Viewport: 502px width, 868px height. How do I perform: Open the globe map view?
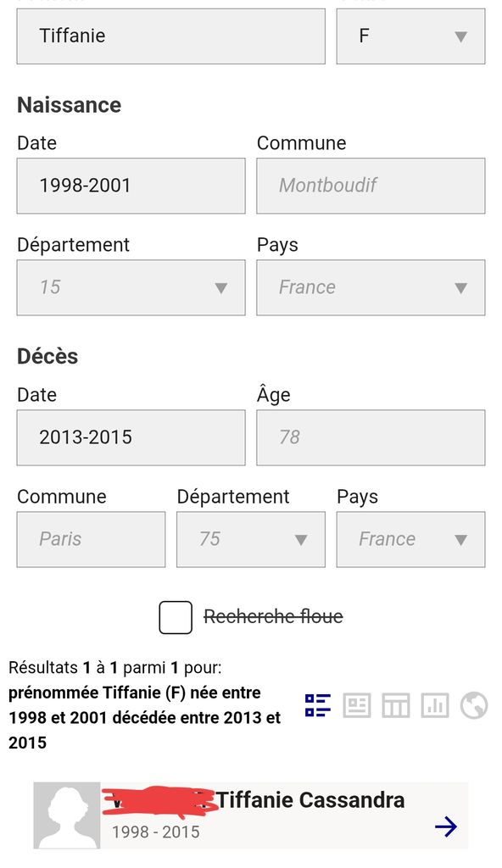(x=474, y=705)
